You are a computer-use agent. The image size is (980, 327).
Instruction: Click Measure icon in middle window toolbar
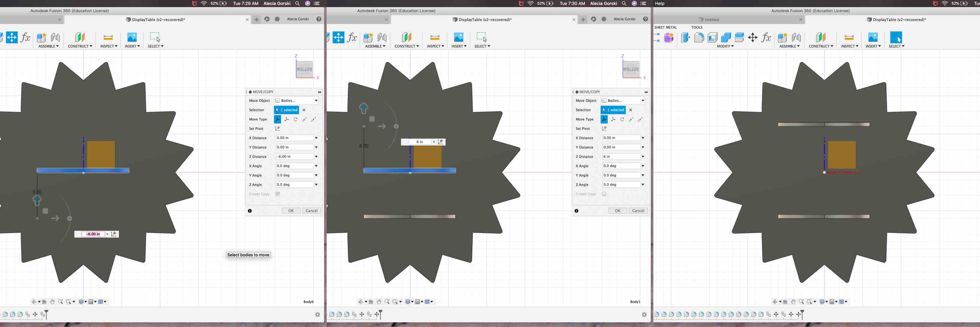point(435,37)
